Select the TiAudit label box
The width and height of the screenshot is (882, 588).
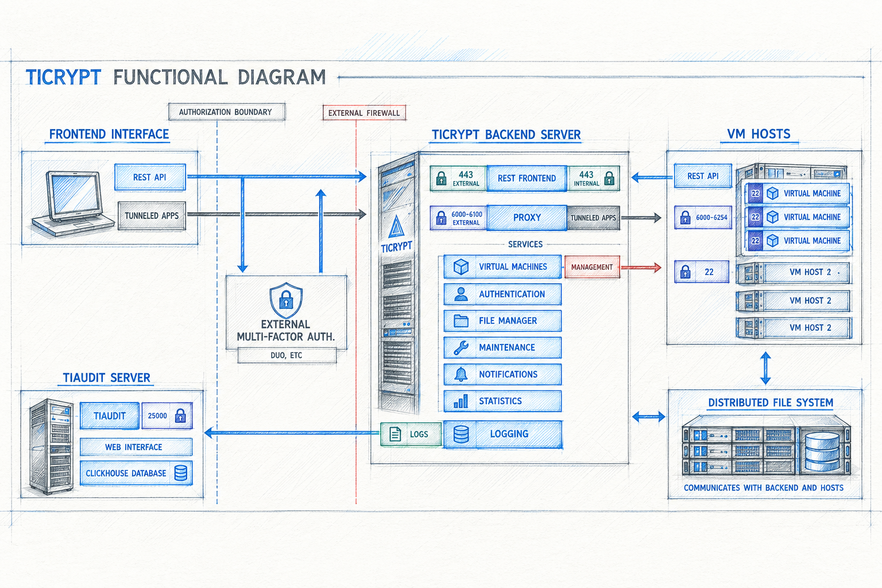click(x=109, y=416)
